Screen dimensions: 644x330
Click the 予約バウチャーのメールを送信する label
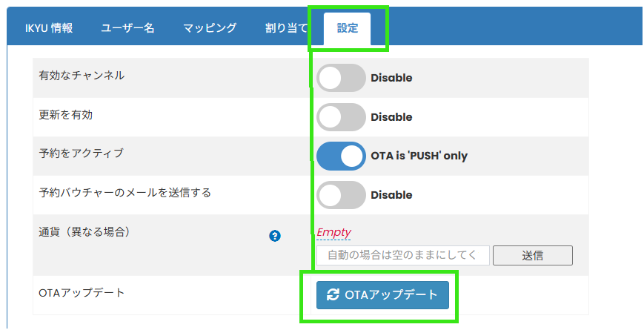point(125,193)
